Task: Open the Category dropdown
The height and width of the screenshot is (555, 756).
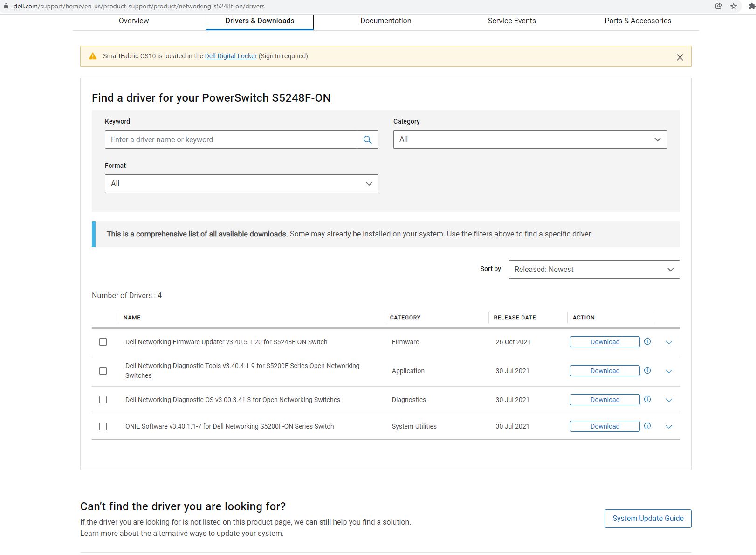Action: point(529,139)
